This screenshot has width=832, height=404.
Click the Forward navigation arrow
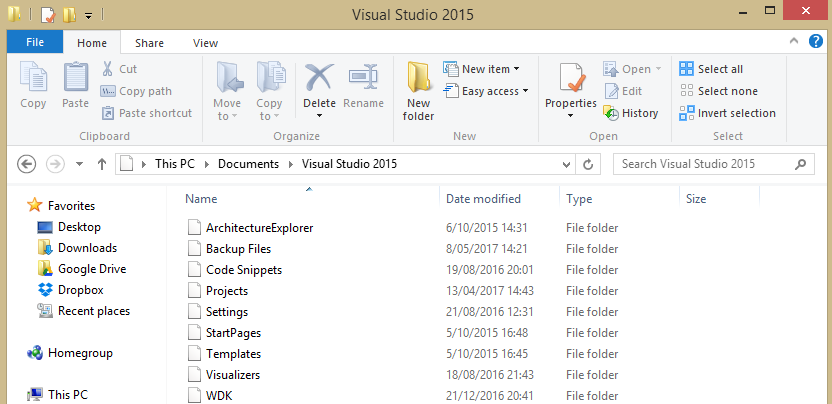pyautogui.click(x=55, y=164)
